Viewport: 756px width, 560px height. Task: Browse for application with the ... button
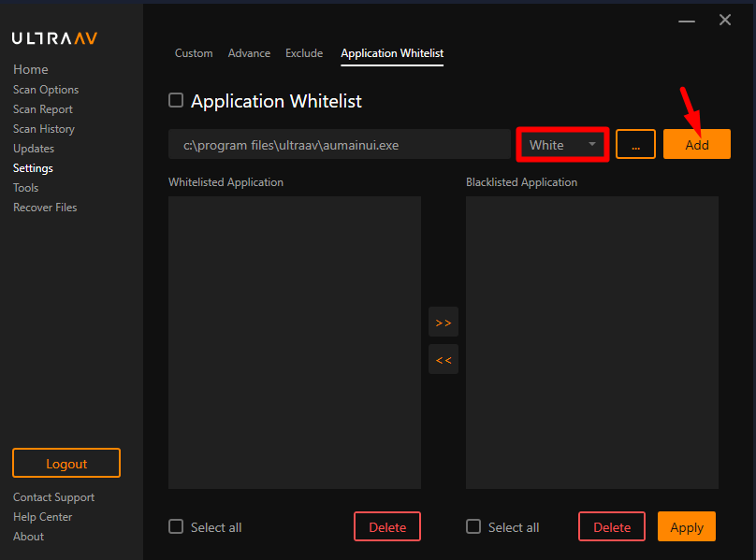click(x=635, y=144)
